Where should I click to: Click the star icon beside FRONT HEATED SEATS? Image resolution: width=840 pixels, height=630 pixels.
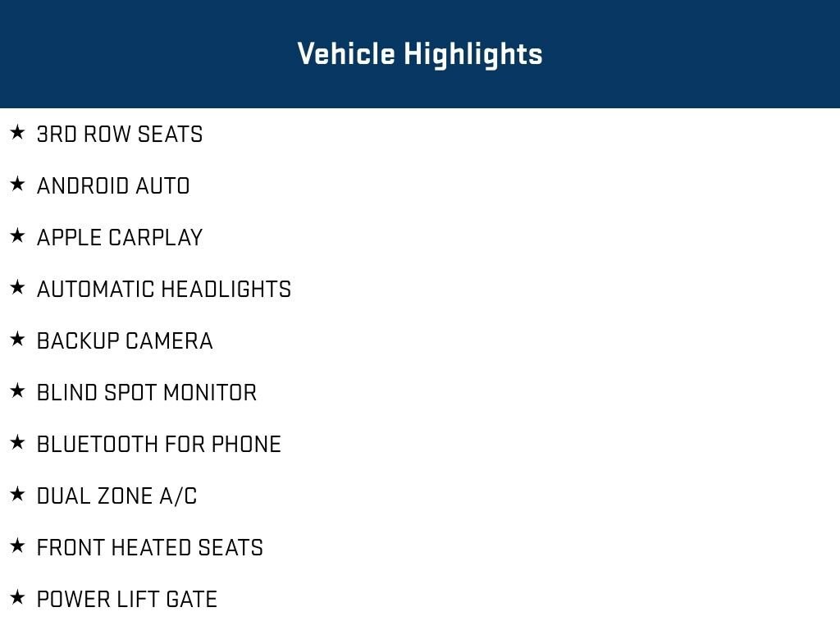click(x=17, y=546)
